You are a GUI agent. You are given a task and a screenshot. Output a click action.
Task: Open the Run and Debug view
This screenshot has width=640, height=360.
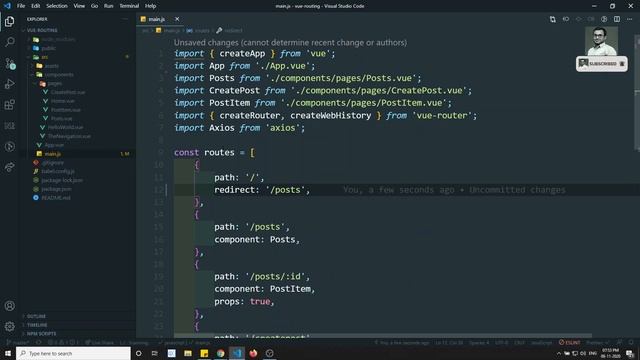tap(9, 84)
